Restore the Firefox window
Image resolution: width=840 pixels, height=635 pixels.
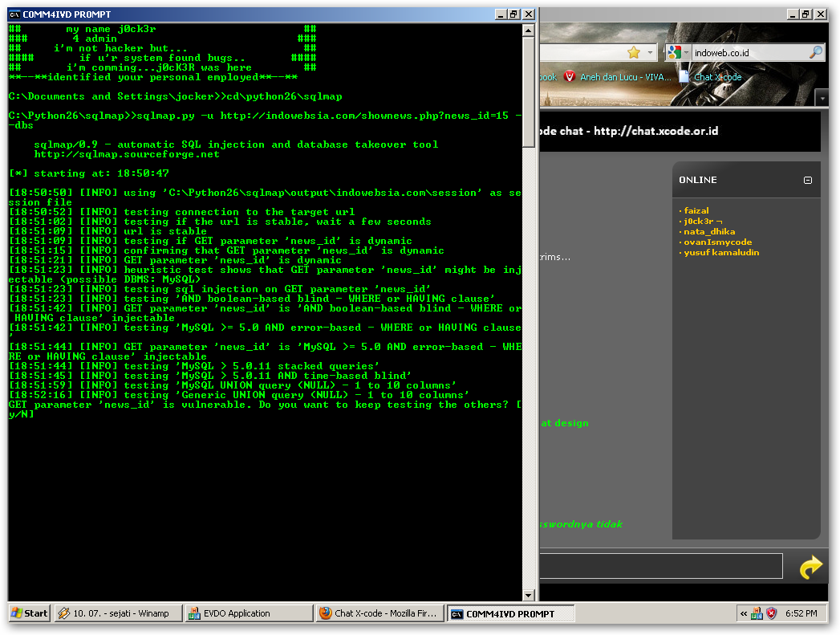[x=806, y=14]
